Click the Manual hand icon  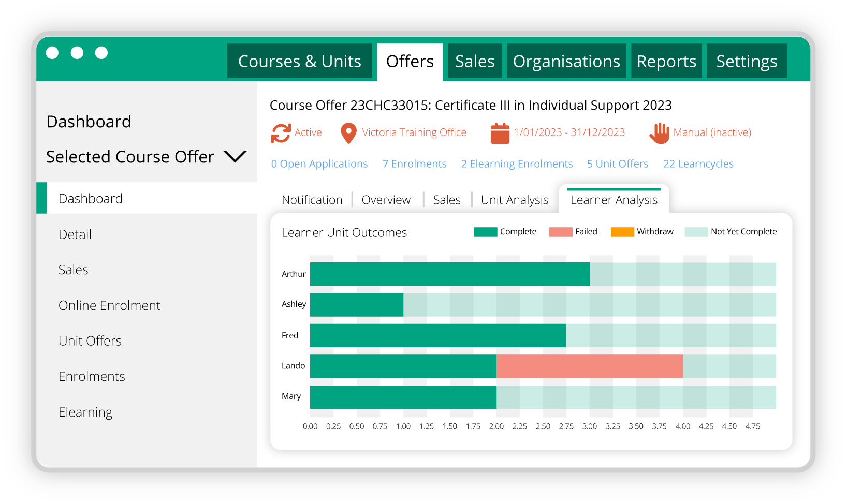click(660, 133)
